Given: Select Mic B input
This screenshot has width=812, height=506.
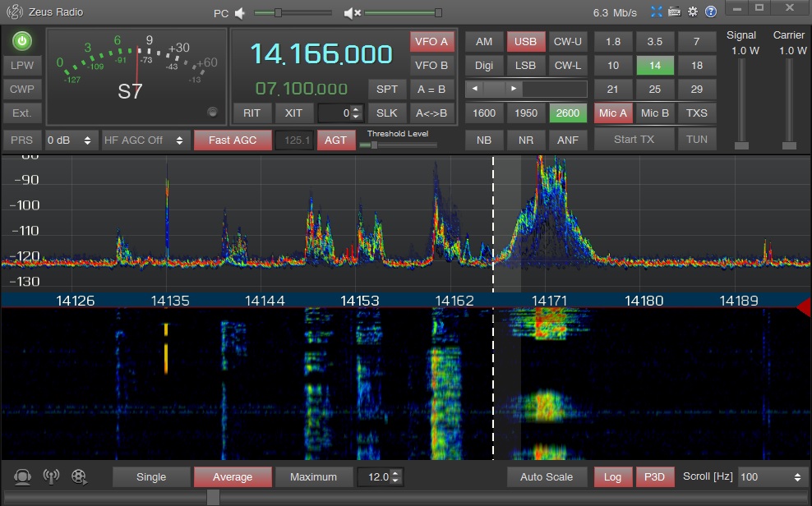Looking at the screenshot, I should pyautogui.click(x=655, y=113).
